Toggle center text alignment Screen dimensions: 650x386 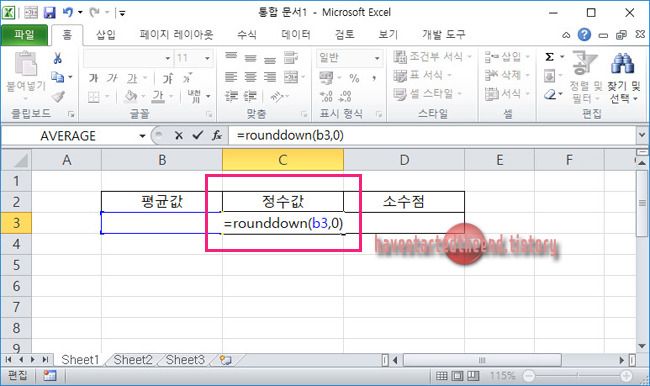(x=250, y=77)
